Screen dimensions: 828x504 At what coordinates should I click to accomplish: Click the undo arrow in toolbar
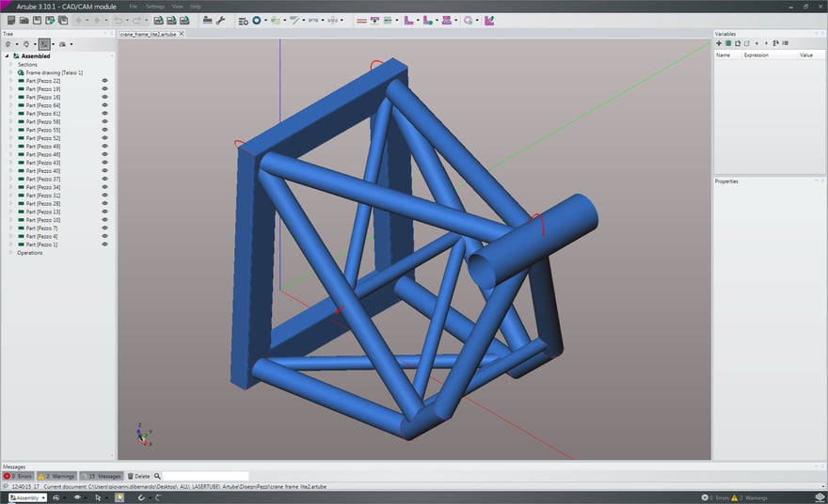(x=119, y=20)
